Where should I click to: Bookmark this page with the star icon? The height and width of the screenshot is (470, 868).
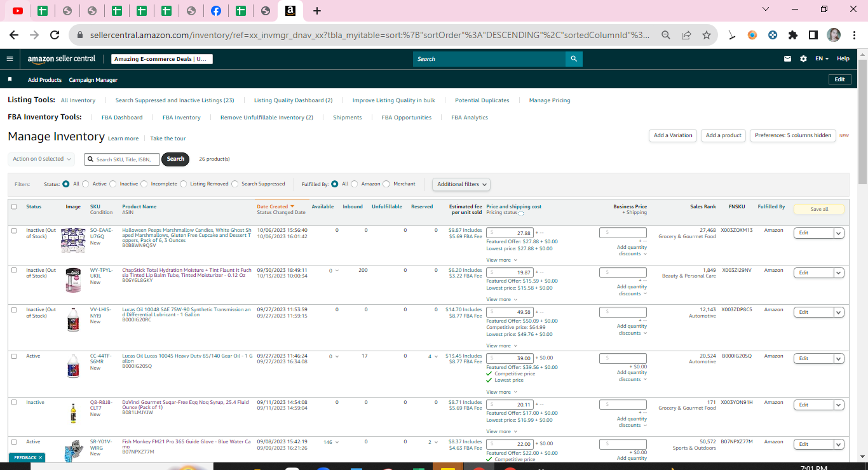tap(707, 36)
